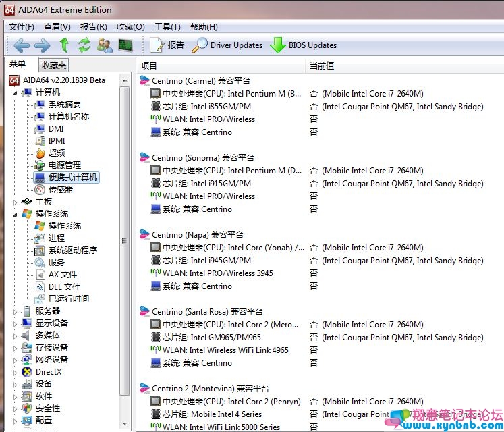Open the system monitor graph toolbar icon
This screenshot has width=504, height=432.
click(125, 45)
